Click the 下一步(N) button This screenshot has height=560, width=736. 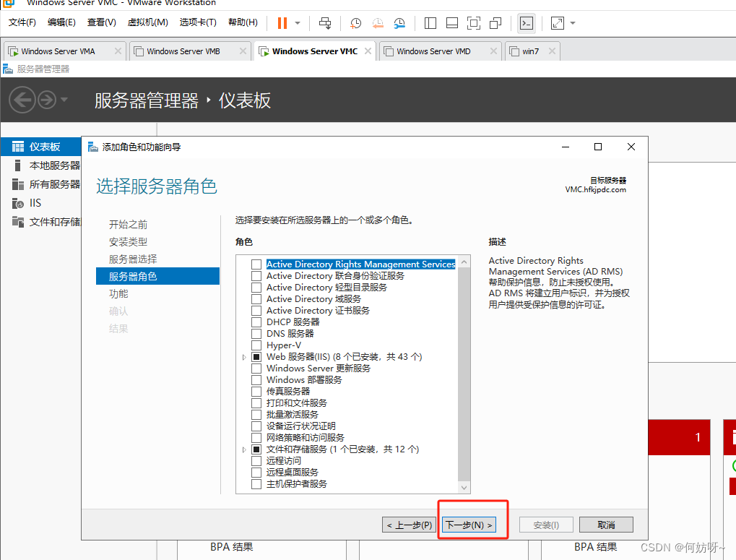click(x=469, y=525)
